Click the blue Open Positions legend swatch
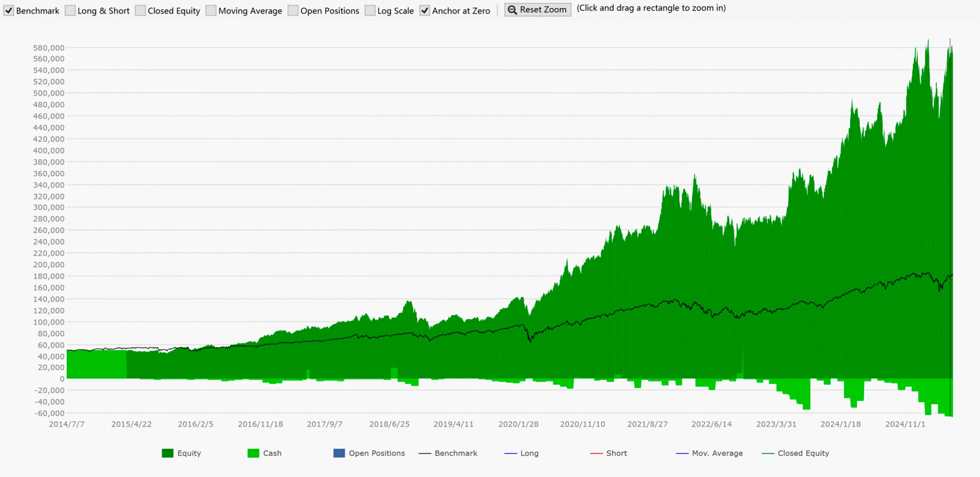Screen dimensions: 980x477 tap(339, 453)
